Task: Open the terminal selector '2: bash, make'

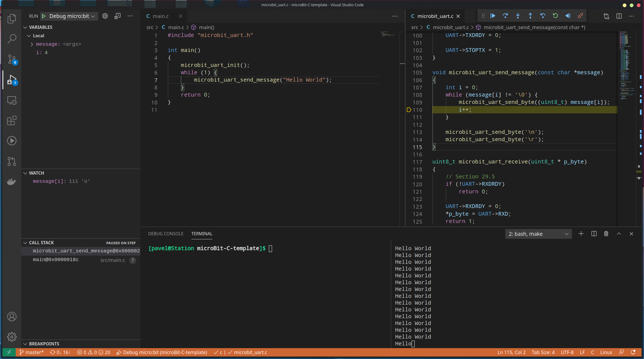Action: click(x=538, y=234)
